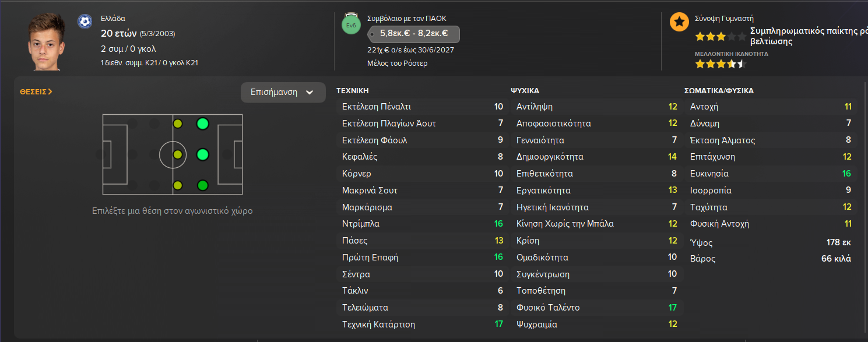Select the Φυσικό Ταλέντο attribute row
868x342 pixels.
click(596, 308)
